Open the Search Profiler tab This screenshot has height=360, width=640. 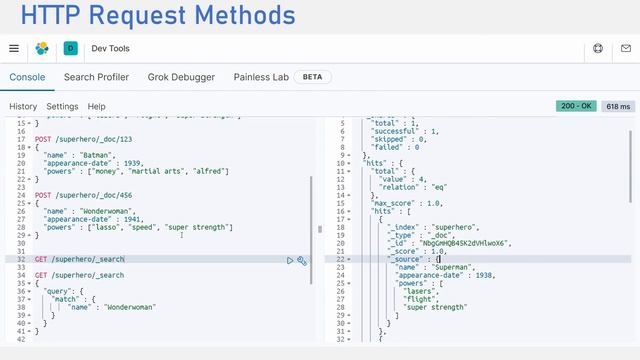[96, 77]
